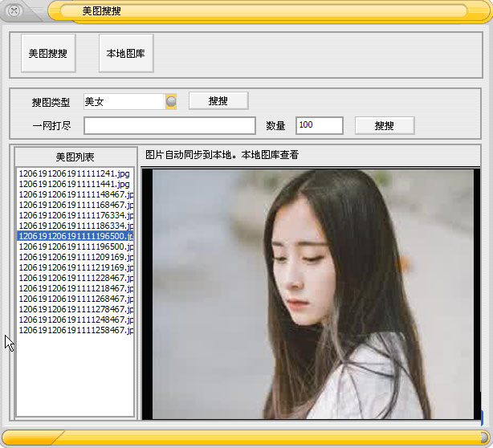Viewport: 493px width, 448px height.
Task: Click the woman portrait preview image
Action: pos(313,294)
